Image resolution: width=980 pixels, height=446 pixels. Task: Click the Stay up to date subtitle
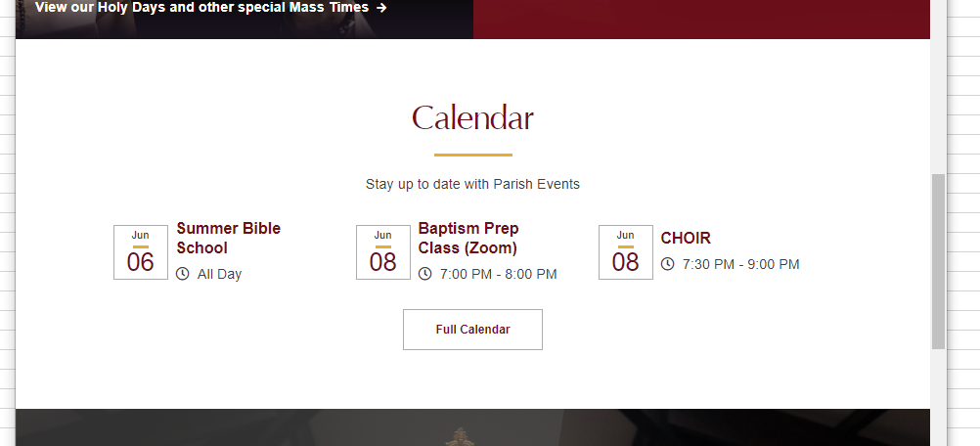[472, 184]
